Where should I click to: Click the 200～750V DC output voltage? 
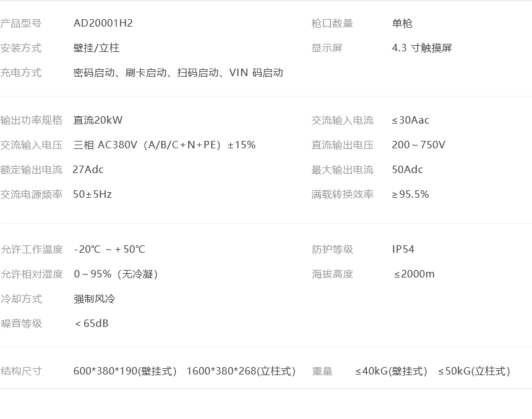(418, 145)
